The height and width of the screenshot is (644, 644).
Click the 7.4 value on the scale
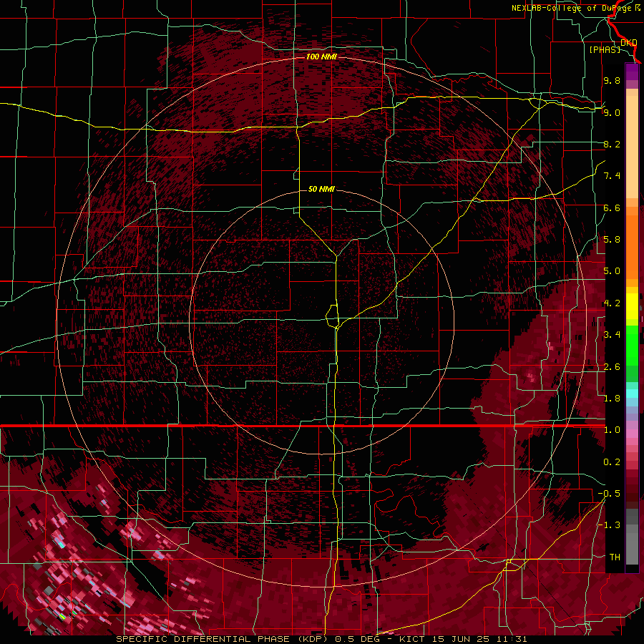(612, 176)
